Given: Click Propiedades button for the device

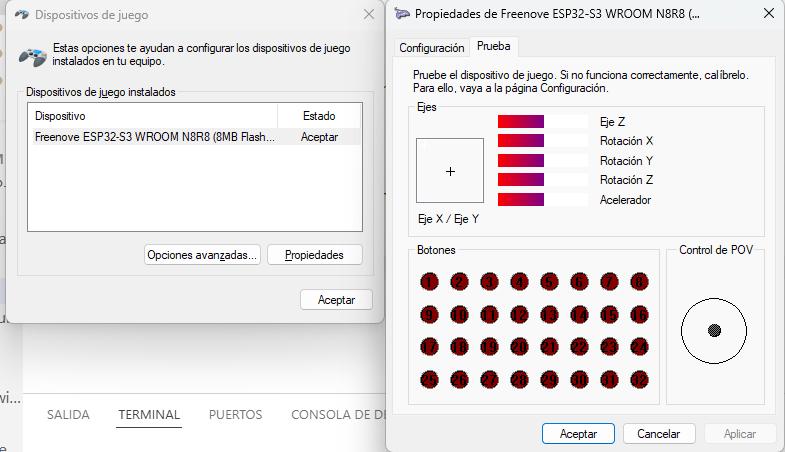Looking at the screenshot, I should click(x=314, y=255).
